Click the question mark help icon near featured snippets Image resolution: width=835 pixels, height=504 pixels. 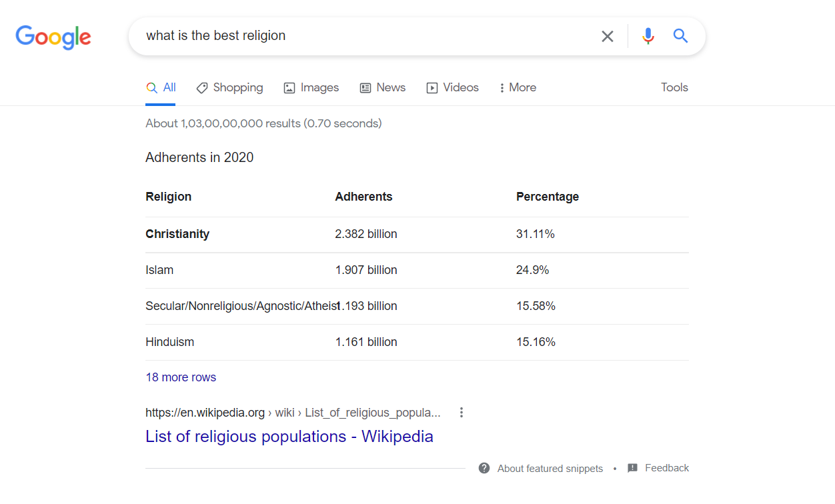[484, 467]
